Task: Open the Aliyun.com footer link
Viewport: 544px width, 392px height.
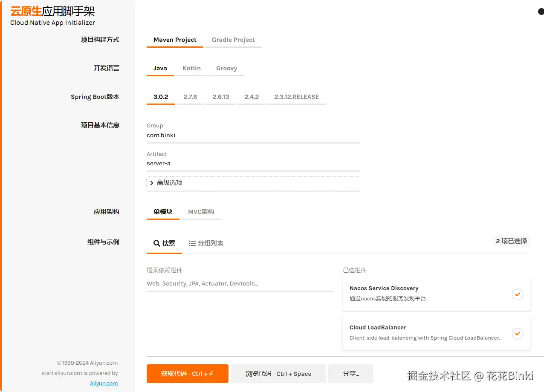Action: point(104,383)
